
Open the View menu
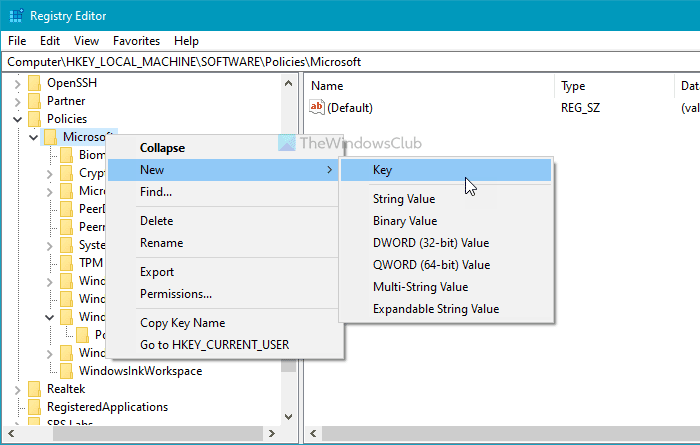pos(86,41)
